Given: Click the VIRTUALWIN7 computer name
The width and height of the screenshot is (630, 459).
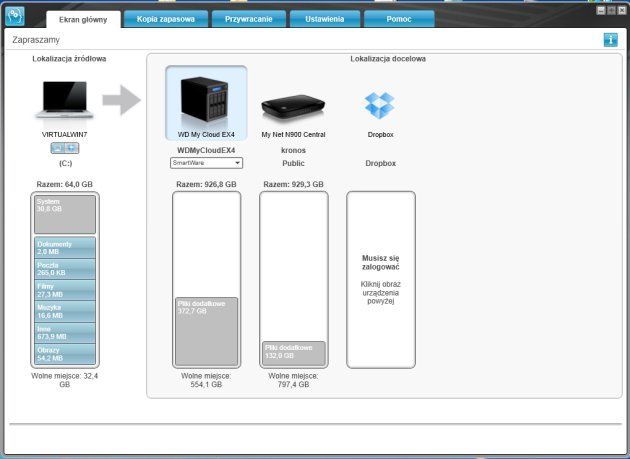Looking at the screenshot, I should pyautogui.click(x=64, y=135).
